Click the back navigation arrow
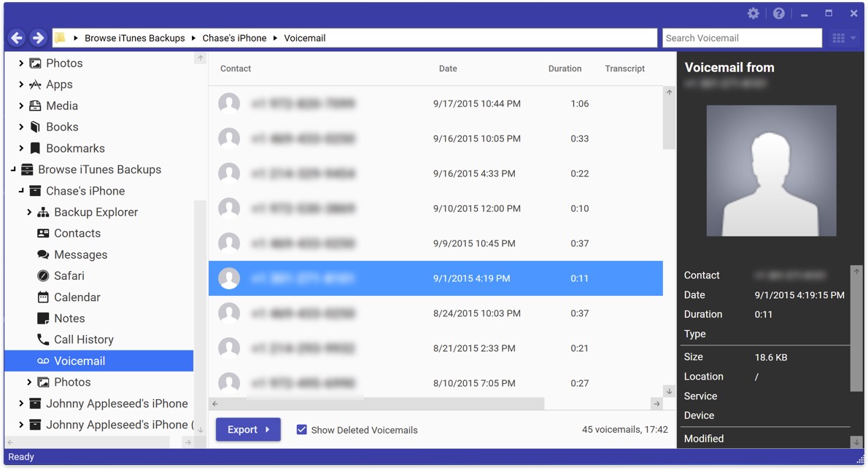 coord(17,38)
